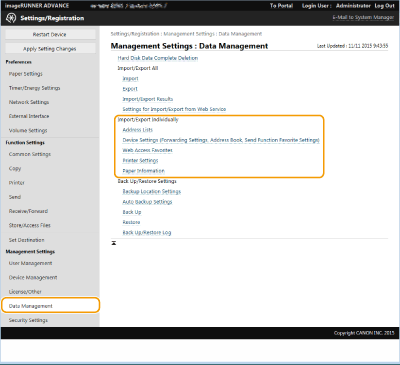This screenshot has width=400, height=365.
Task: Click the Import link under Import/Export All
Action: [x=130, y=79]
